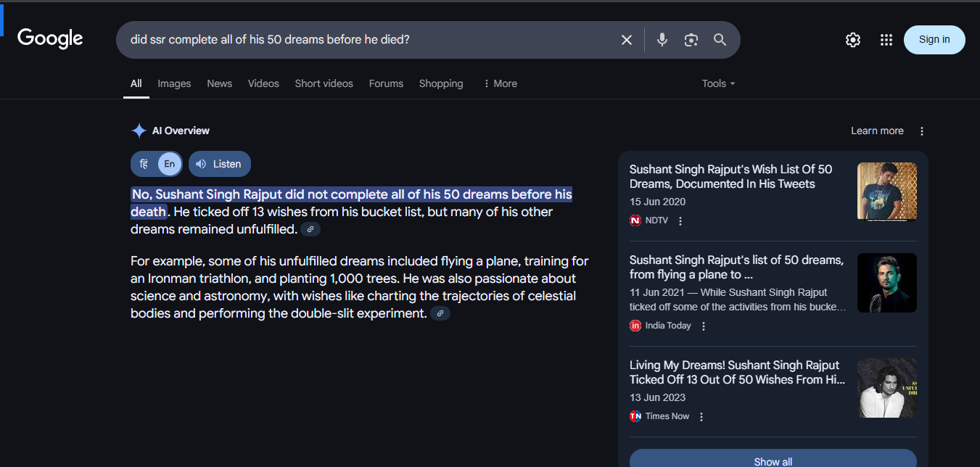Clear the search query with the X icon

click(627, 40)
